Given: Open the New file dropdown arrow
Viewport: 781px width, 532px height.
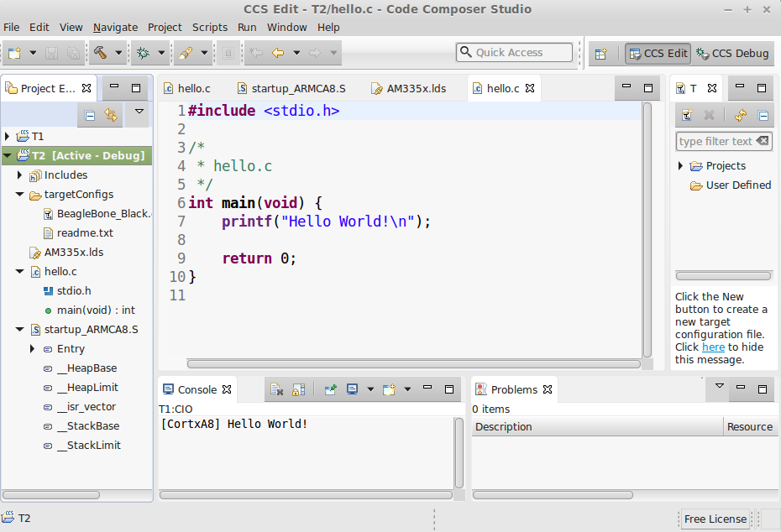Looking at the screenshot, I should (33, 53).
